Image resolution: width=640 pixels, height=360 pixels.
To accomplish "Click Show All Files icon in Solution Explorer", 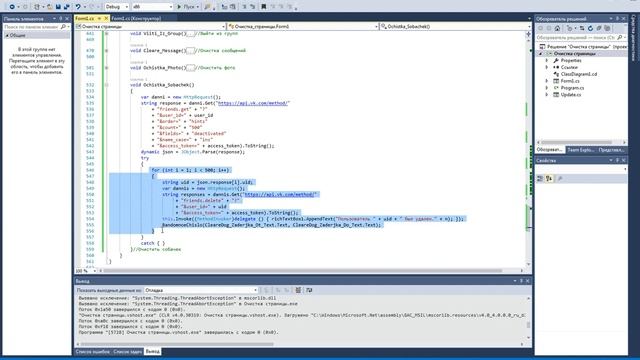I will point(607,28).
